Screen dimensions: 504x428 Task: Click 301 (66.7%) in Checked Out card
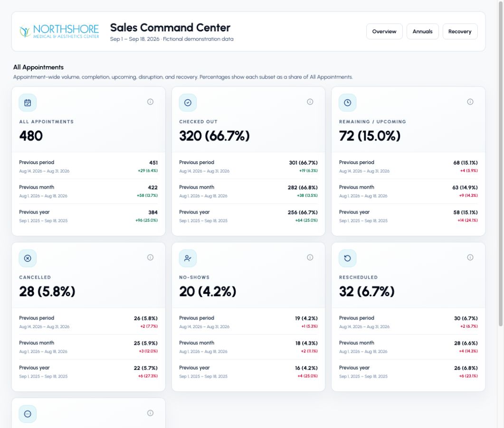[303, 163]
